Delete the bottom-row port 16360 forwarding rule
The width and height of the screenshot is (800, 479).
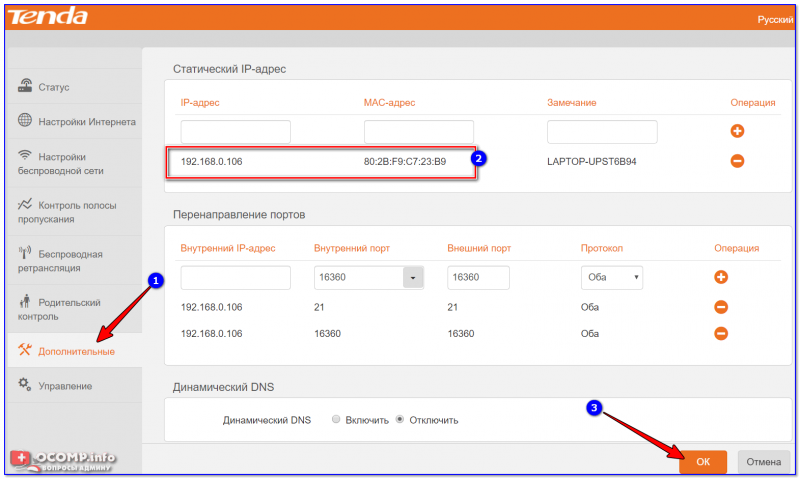(x=721, y=334)
